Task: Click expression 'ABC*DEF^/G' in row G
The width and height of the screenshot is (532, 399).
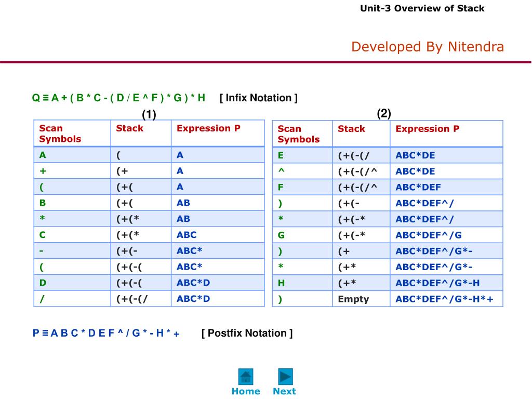Action: point(429,235)
